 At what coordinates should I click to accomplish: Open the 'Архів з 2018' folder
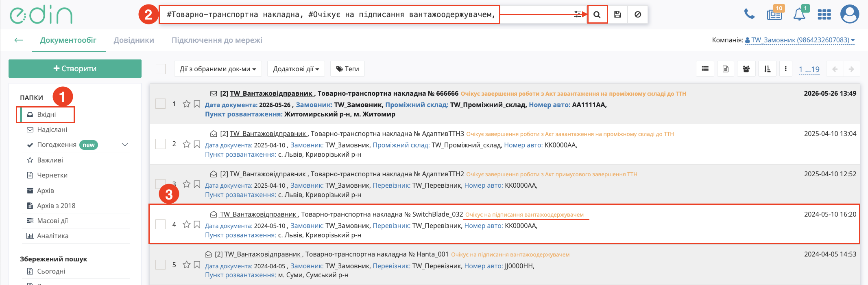[56, 206]
